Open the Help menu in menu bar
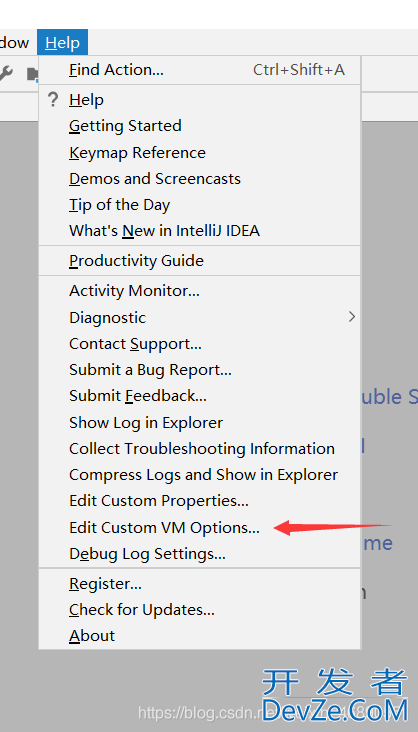 pos(63,42)
